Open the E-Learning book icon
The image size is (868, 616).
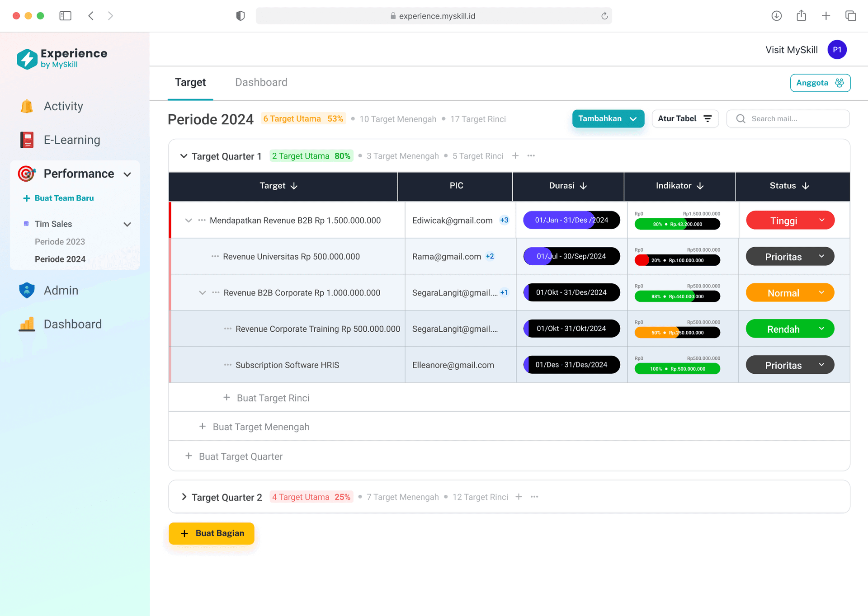coord(27,140)
